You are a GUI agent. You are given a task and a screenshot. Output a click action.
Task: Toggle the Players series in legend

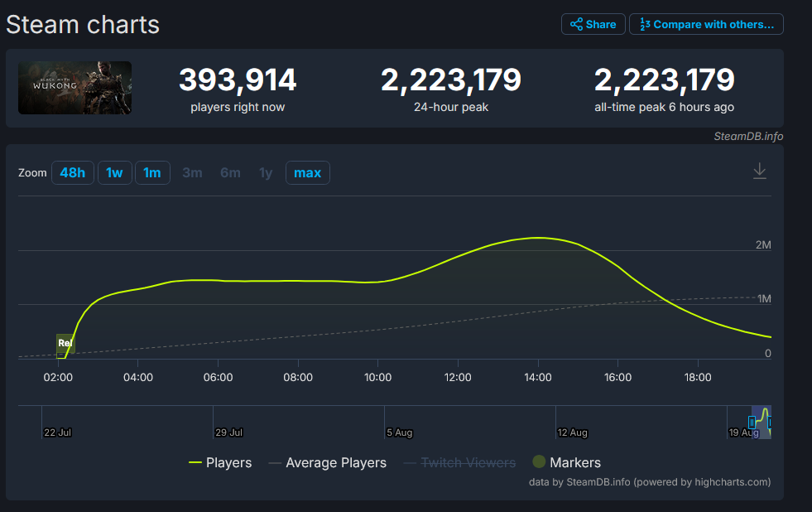220,462
